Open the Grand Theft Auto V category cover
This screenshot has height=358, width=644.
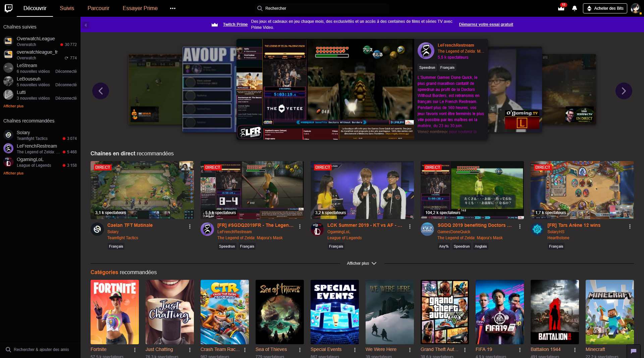point(445,312)
